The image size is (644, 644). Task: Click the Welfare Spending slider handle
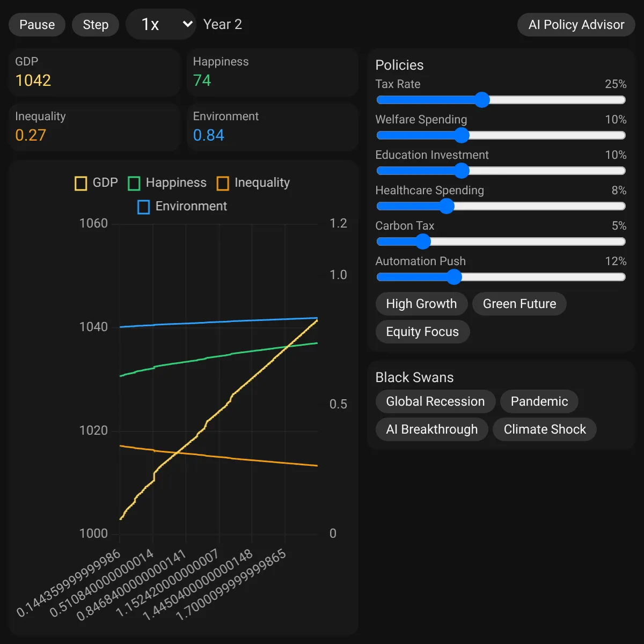[462, 135]
